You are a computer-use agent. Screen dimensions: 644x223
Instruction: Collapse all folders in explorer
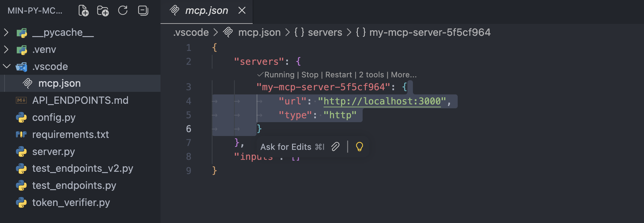pos(143,11)
